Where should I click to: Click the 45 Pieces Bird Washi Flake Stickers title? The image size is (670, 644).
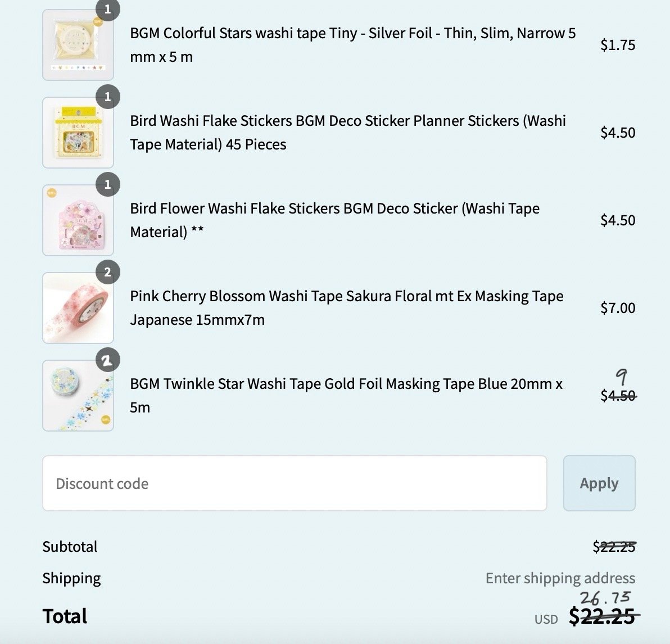(x=347, y=133)
